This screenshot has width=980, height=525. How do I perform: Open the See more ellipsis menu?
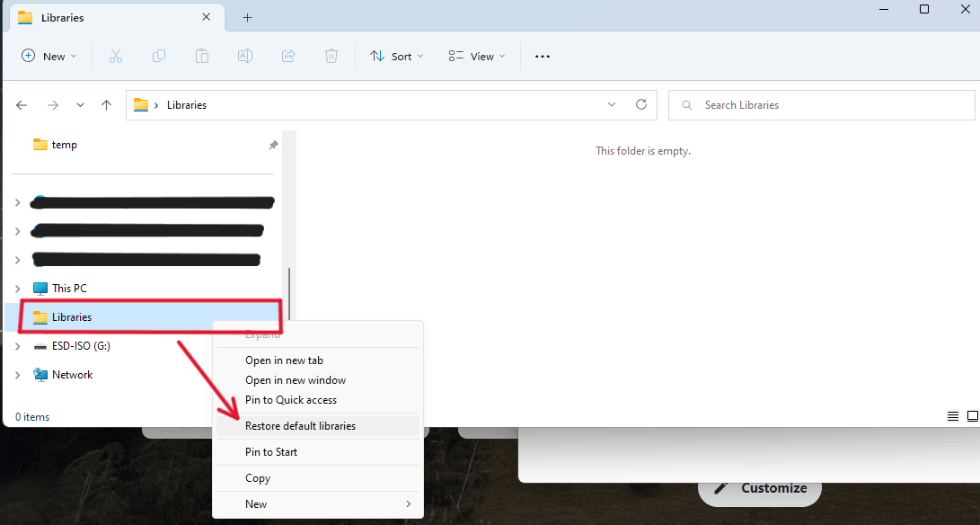543,57
